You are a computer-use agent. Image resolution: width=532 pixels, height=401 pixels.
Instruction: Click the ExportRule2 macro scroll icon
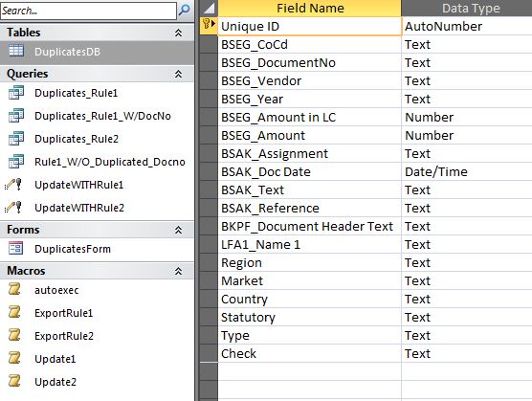[x=14, y=335]
